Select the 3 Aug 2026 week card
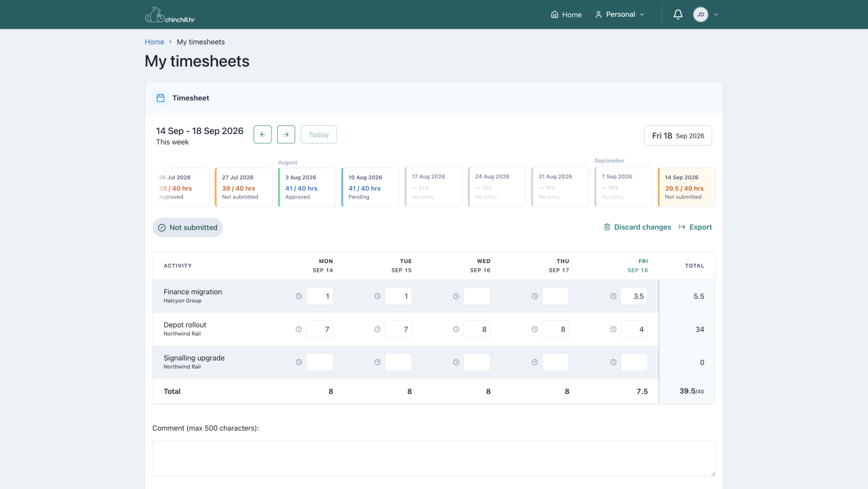The width and height of the screenshot is (868, 489). coord(307,187)
